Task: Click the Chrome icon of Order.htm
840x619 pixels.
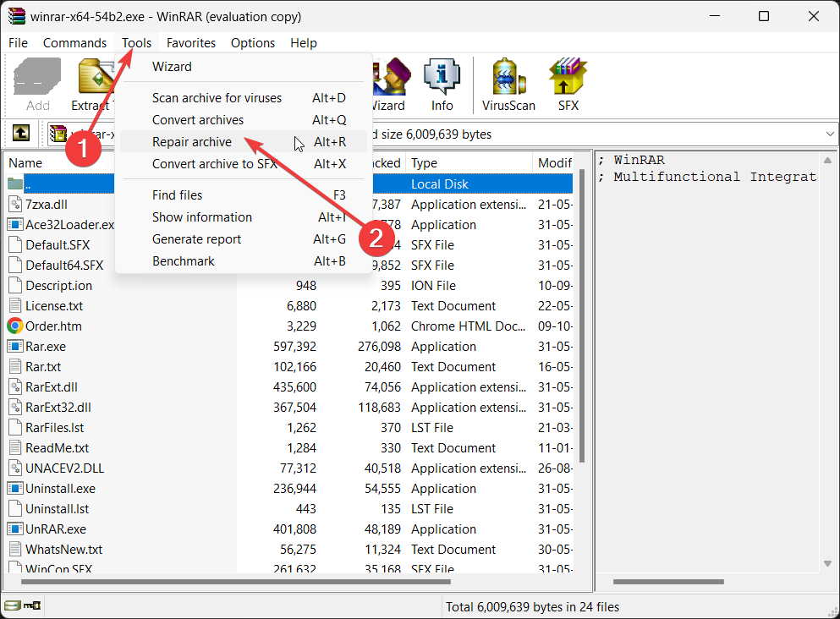Action: pos(15,326)
